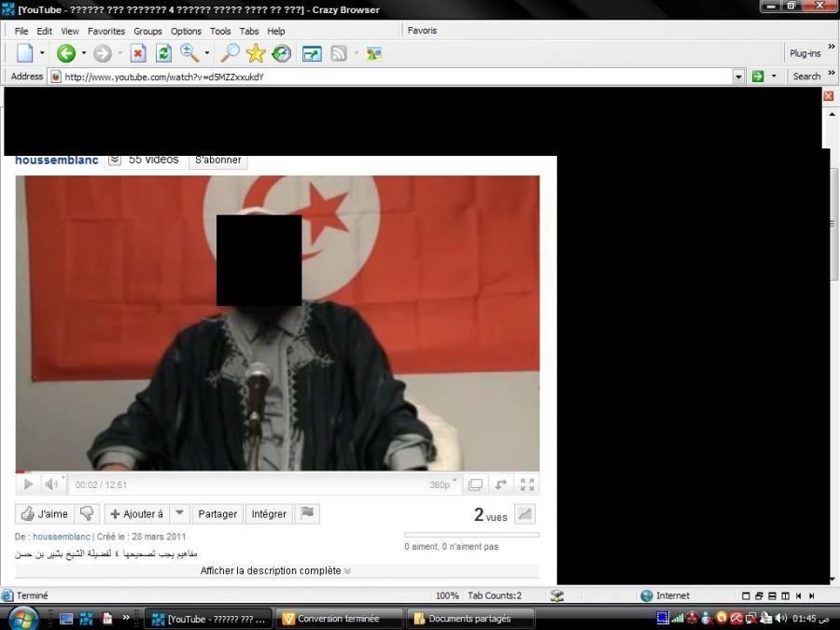Screen dimensions: 840x630
Task: Open video statistics chart icon
Action: [x=525, y=513]
